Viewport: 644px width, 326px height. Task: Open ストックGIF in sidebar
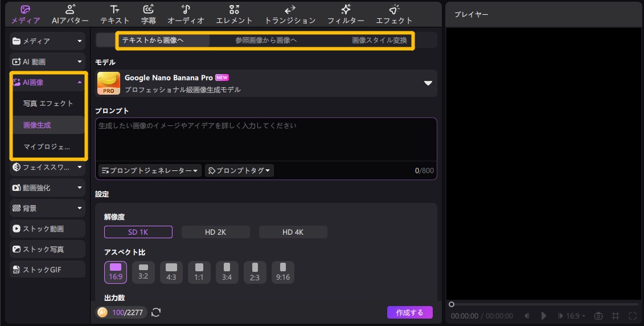point(48,270)
